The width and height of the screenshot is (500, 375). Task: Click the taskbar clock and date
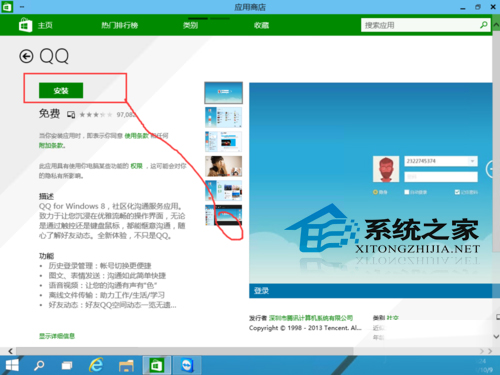tap(484, 366)
